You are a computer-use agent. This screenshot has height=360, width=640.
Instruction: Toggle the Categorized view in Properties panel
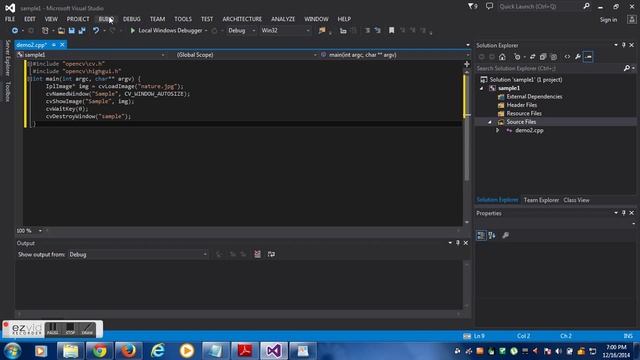coord(481,235)
